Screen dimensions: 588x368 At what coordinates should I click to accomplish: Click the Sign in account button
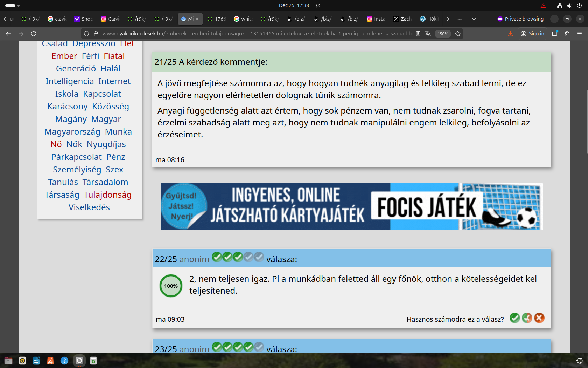click(x=532, y=34)
